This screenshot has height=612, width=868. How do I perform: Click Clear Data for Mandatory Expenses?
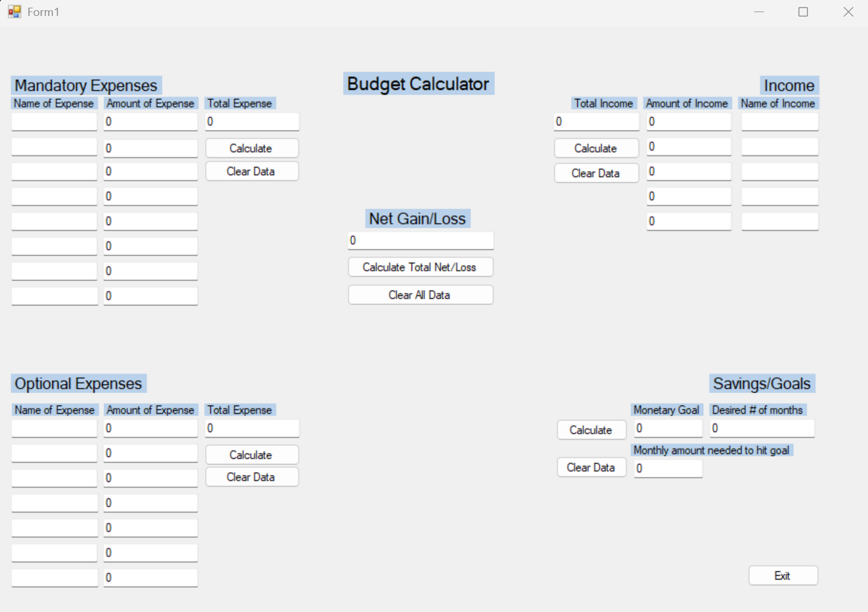(x=252, y=171)
